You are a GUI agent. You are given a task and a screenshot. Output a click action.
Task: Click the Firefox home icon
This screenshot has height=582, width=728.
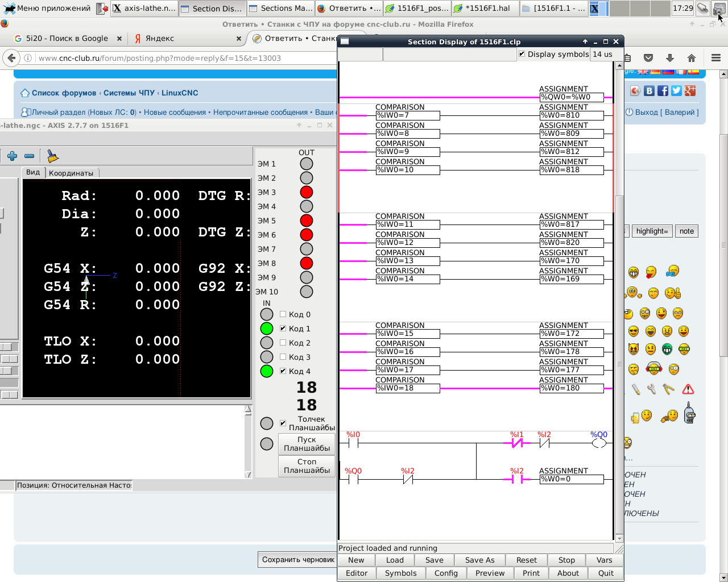point(692,58)
